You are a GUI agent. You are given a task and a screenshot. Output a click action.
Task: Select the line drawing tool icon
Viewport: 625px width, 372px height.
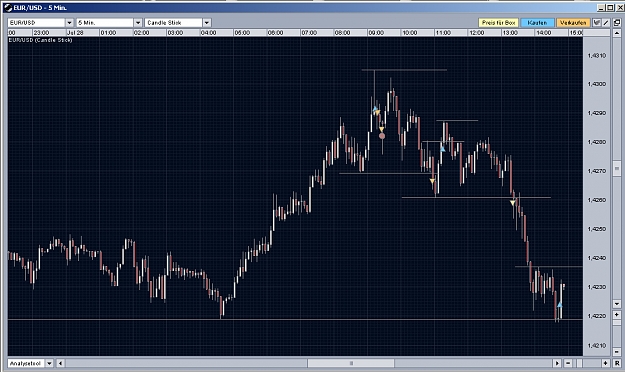pyautogui.click(x=606, y=23)
